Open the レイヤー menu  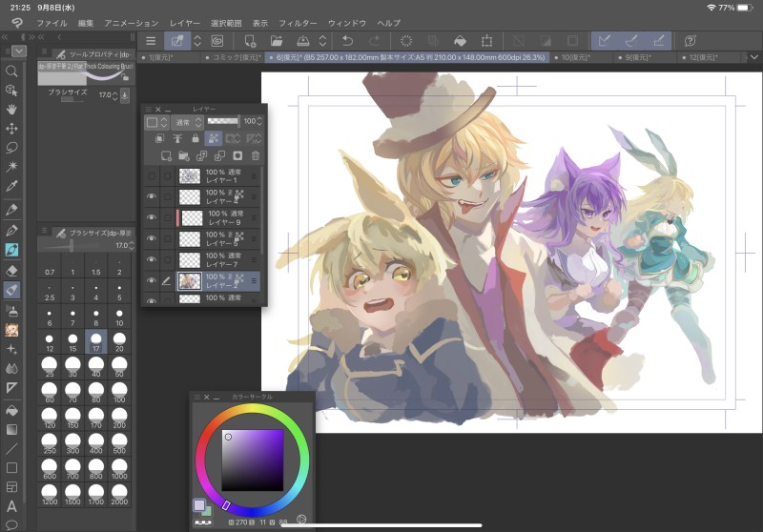point(185,23)
